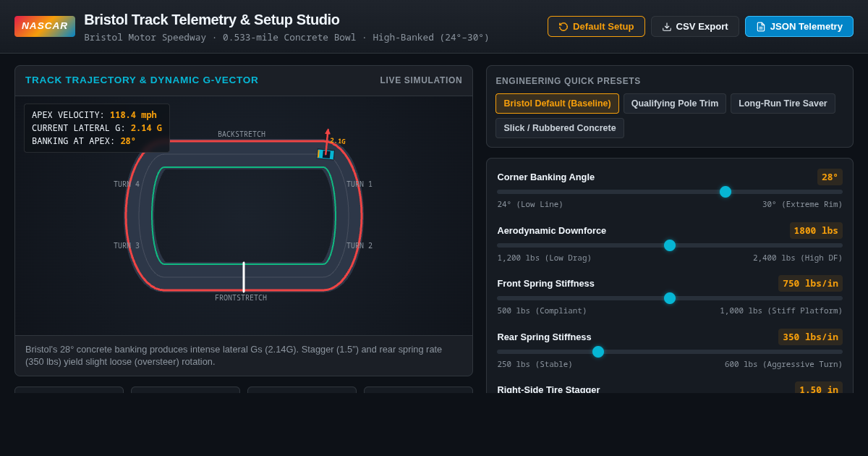Click the 1800 lbs downforce value
The width and height of the screenshot is (868, 456).
click(816, 231)
